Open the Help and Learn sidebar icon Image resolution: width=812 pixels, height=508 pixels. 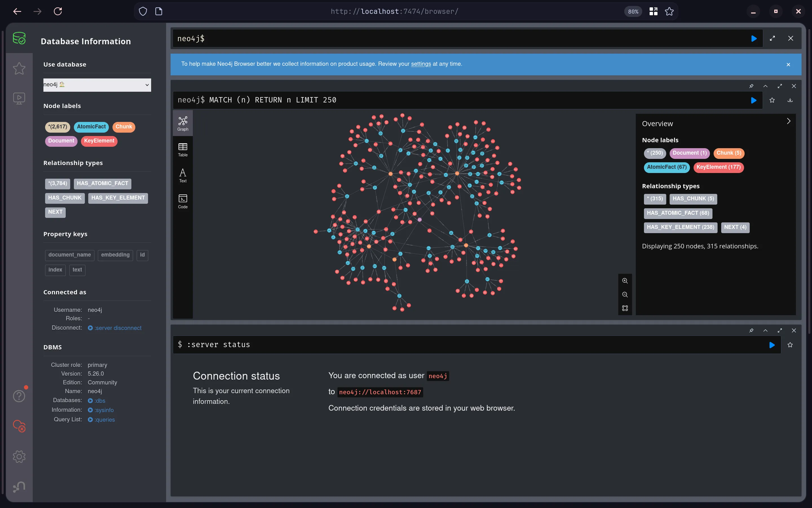point(19,396)
